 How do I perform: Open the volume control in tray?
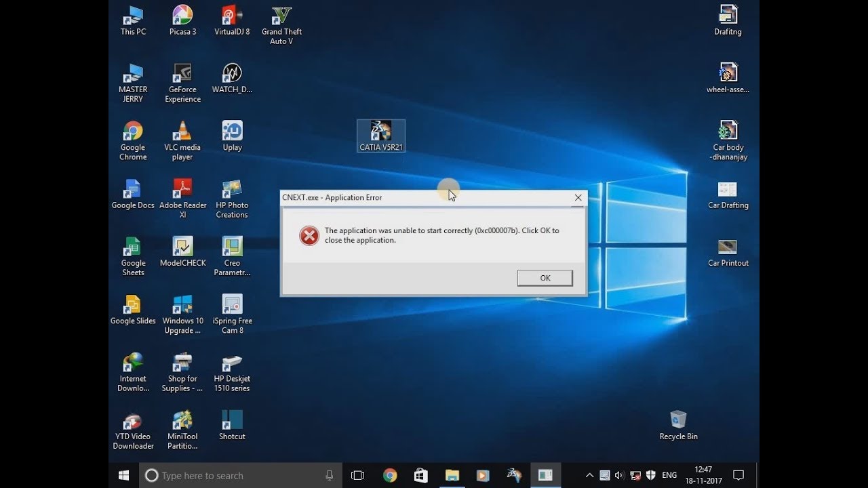pos(620,475)
